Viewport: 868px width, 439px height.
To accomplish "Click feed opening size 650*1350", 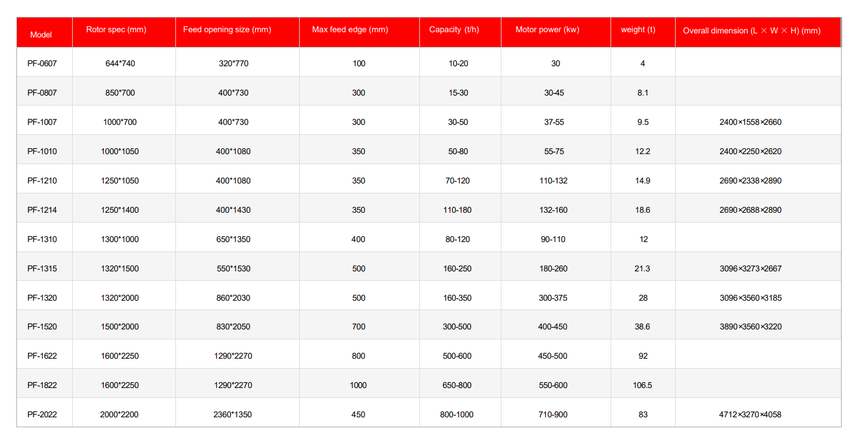I will (x=233, y=239).
